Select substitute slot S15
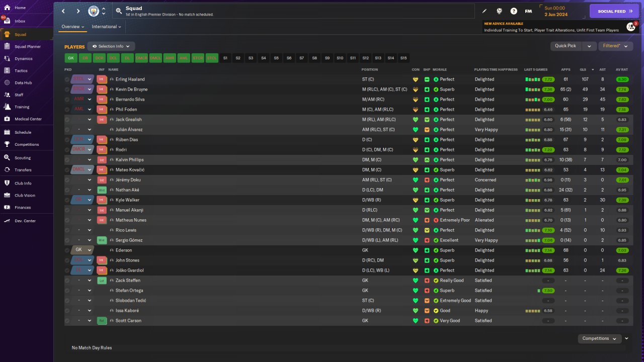Screen dimensions: 644x362 tap(404, 58)
